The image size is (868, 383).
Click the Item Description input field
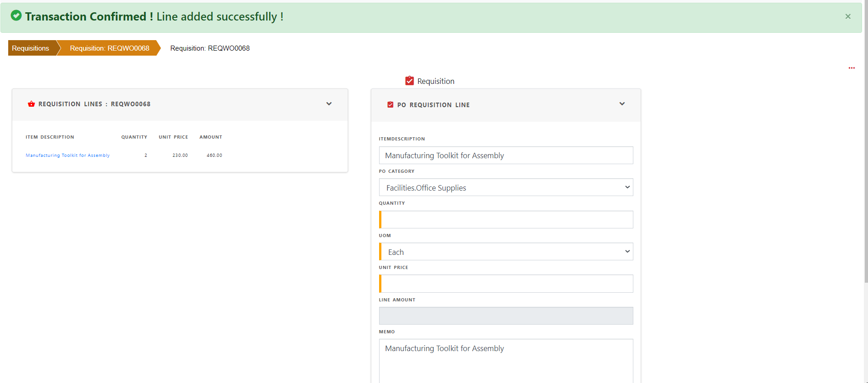click(x=506, y=155)
